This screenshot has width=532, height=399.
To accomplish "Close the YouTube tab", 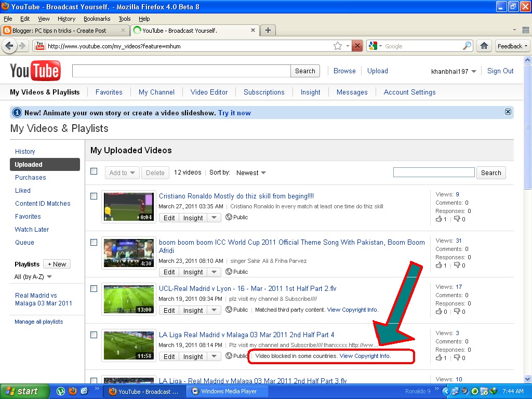I will pos(253,30).
